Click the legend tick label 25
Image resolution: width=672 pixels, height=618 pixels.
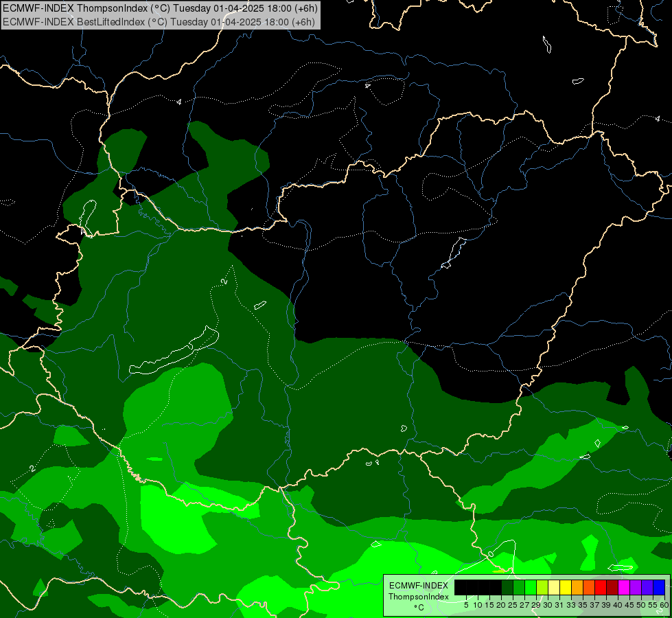point(513,605)
